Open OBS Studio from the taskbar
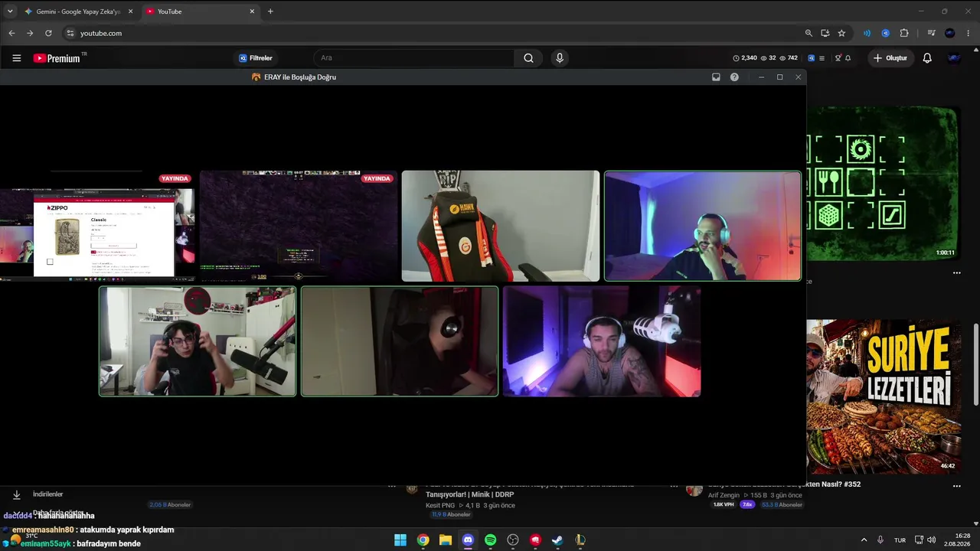This screenshot has height=551, width=980. click(513, 540)
